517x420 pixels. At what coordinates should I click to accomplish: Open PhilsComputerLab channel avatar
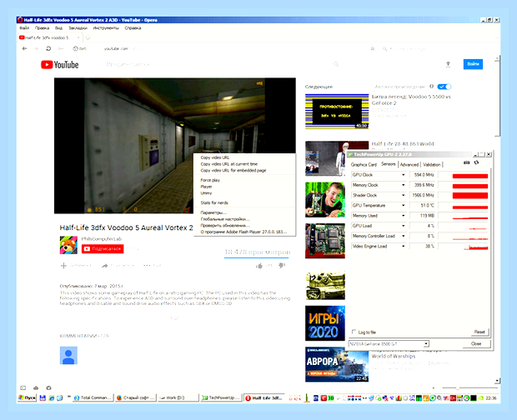[x=68, y=245]
